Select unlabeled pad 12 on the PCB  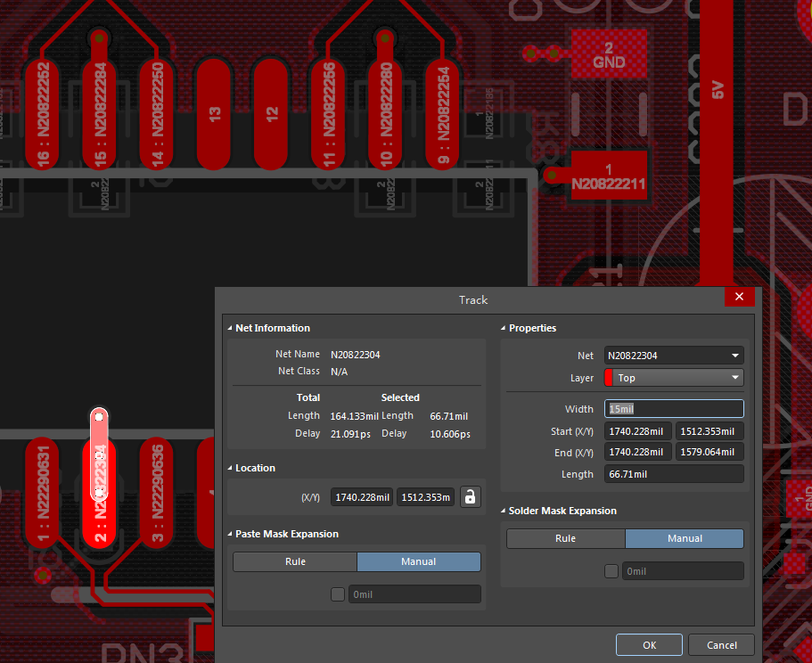click(271, 114)
